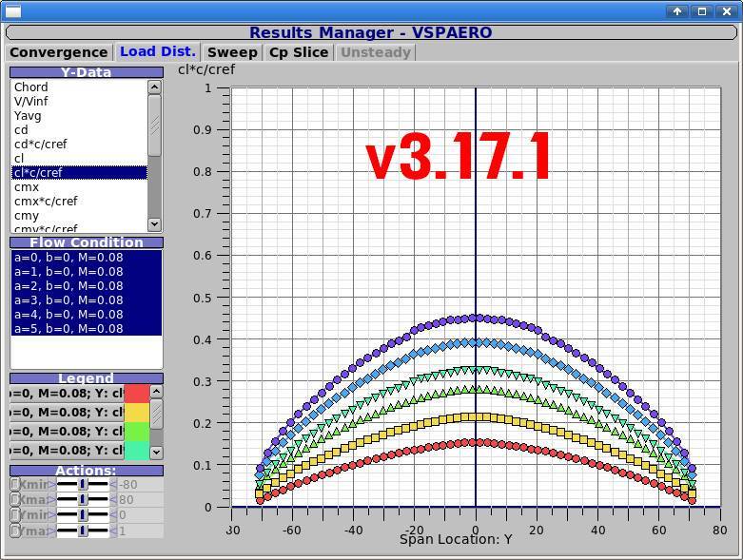Click left range arrow of Ymax slider
This screenshot has width=743, height=560.
coord(52,531)
